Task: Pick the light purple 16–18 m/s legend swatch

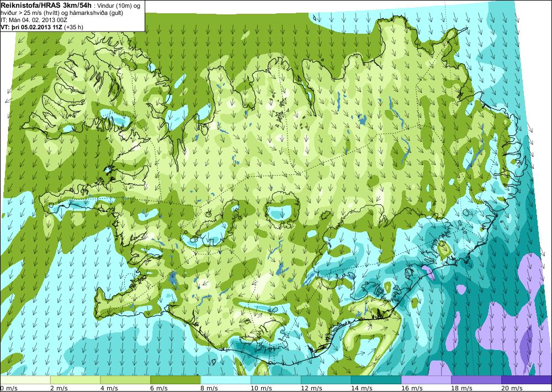Action: (426, 380)
